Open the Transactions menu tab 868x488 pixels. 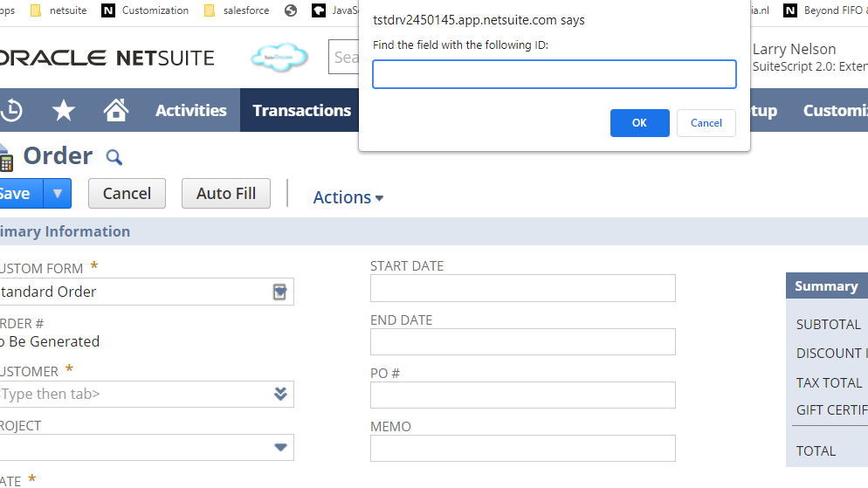pos(301,111)
